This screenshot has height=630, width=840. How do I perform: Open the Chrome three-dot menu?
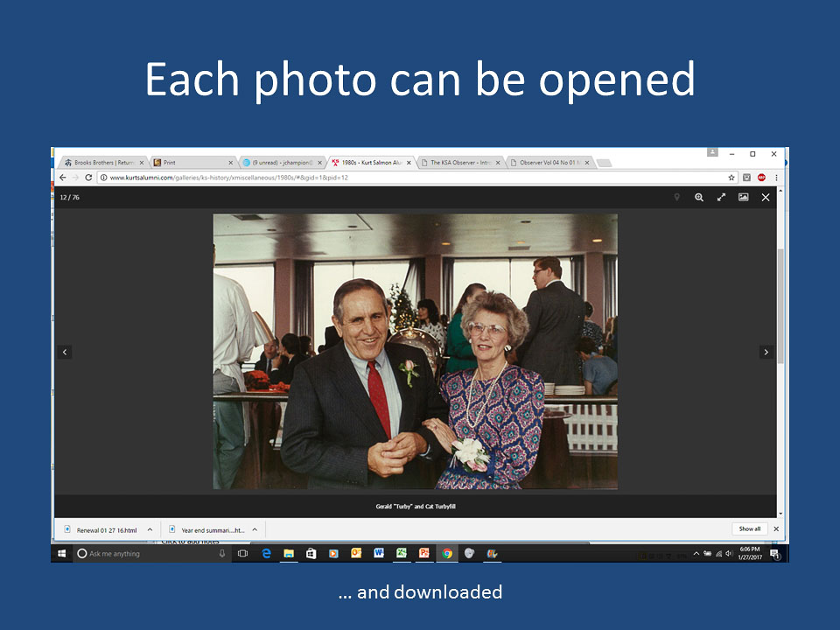coord(776,177)
